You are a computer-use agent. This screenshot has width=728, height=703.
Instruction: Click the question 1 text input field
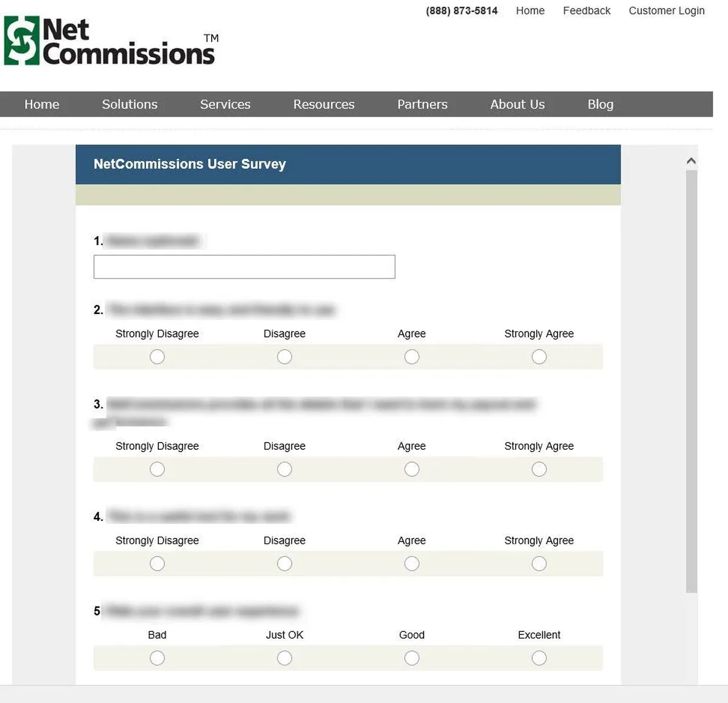point(244,267)
